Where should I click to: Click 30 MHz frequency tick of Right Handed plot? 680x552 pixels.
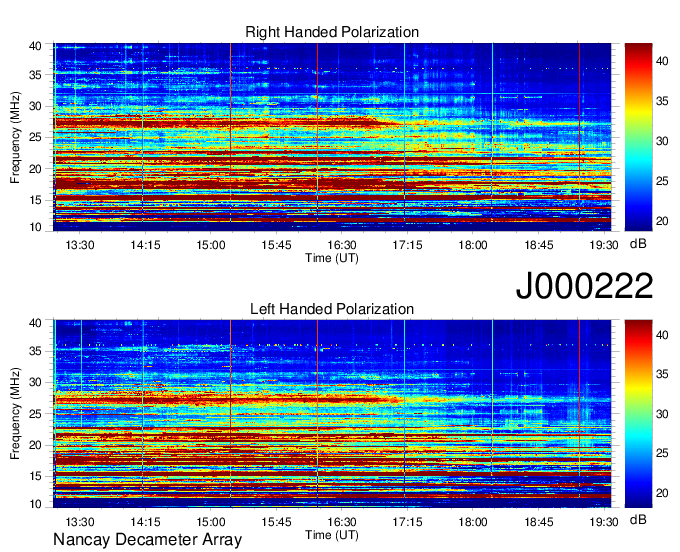pos(35,106)
